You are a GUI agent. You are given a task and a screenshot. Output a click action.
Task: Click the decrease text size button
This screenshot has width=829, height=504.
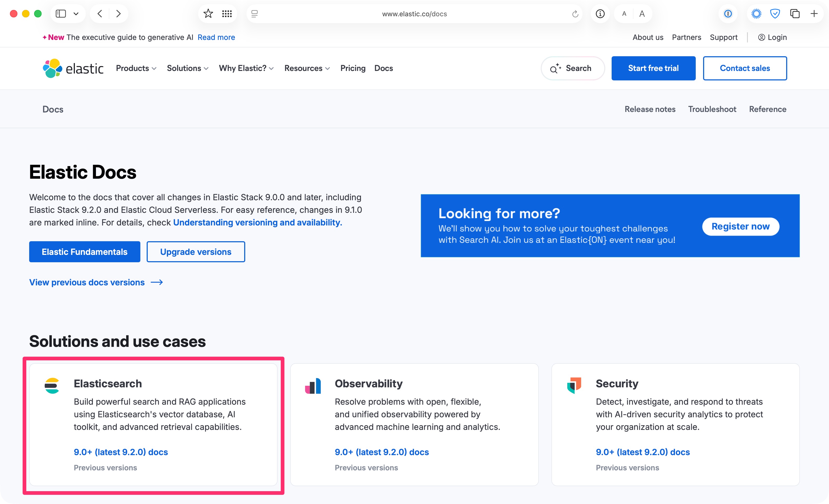click(x=624, y=14)
